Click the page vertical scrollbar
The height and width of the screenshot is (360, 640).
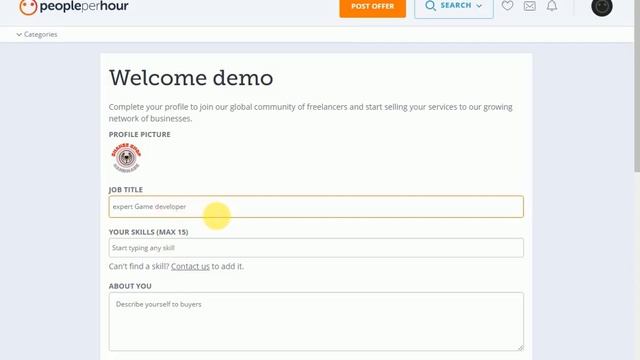click(x=637, y=86)
